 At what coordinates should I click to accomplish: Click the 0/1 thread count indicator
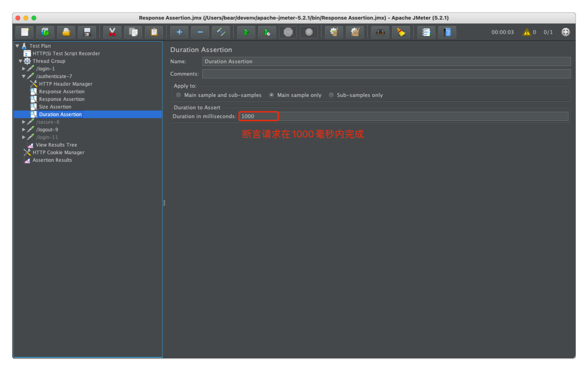[548, 32]
